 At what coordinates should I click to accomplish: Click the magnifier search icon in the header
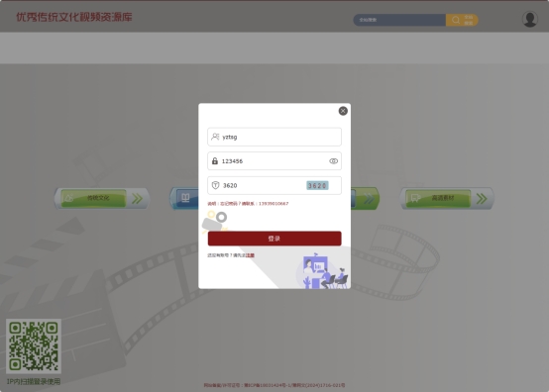[x=456, y=20]
